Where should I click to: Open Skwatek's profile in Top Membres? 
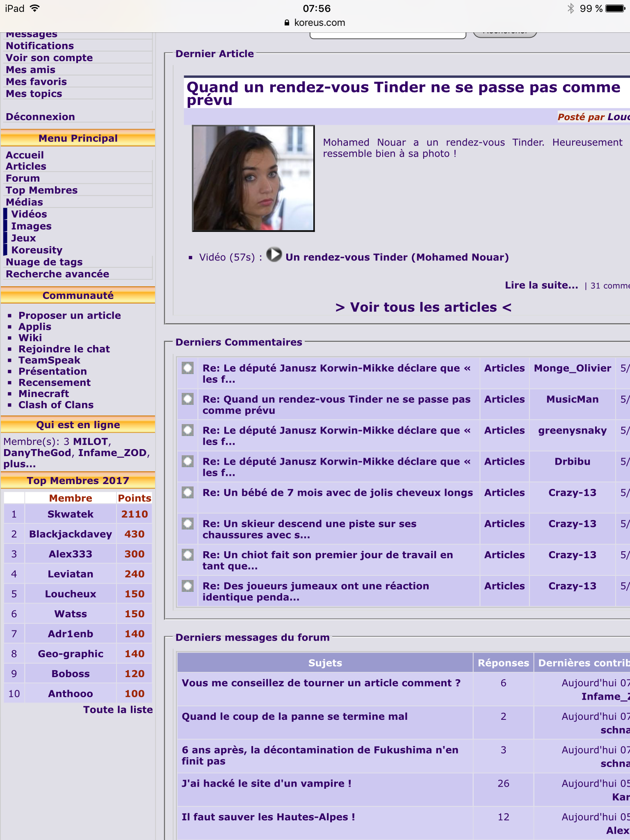coord(71,514)
